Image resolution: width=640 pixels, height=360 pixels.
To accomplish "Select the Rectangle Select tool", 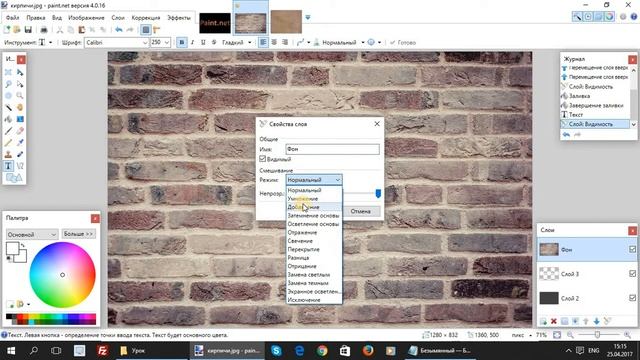I will point(8,72).
